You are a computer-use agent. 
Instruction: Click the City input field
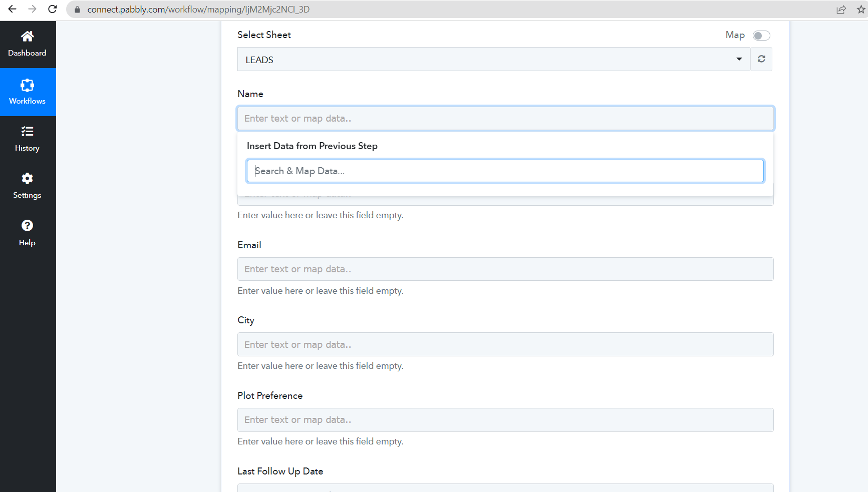[x=505, y=344]
